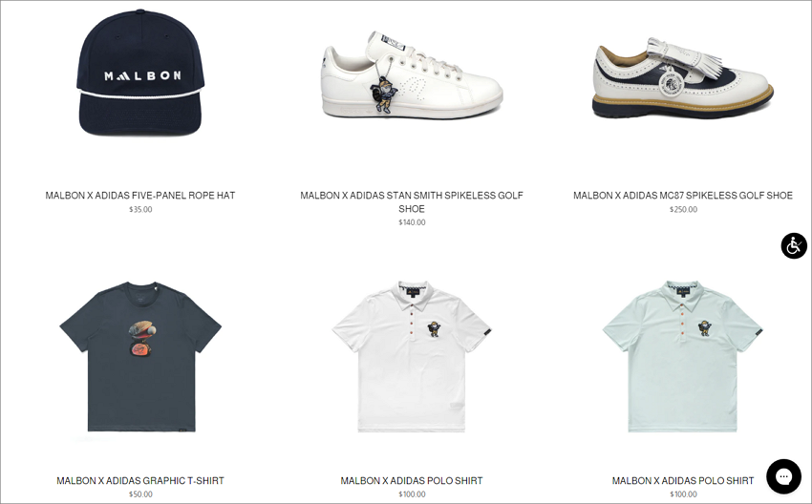Image resolution: width=812 pixels, height=504 pixels.
Task: Click the $100.00 price under white polo
Action: tap(412, 494)
